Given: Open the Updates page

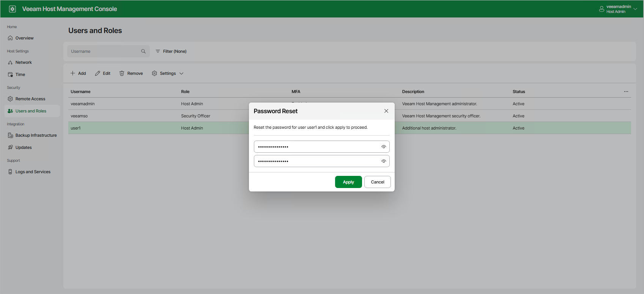Looking at the screenshot, I should pos(32,147).
